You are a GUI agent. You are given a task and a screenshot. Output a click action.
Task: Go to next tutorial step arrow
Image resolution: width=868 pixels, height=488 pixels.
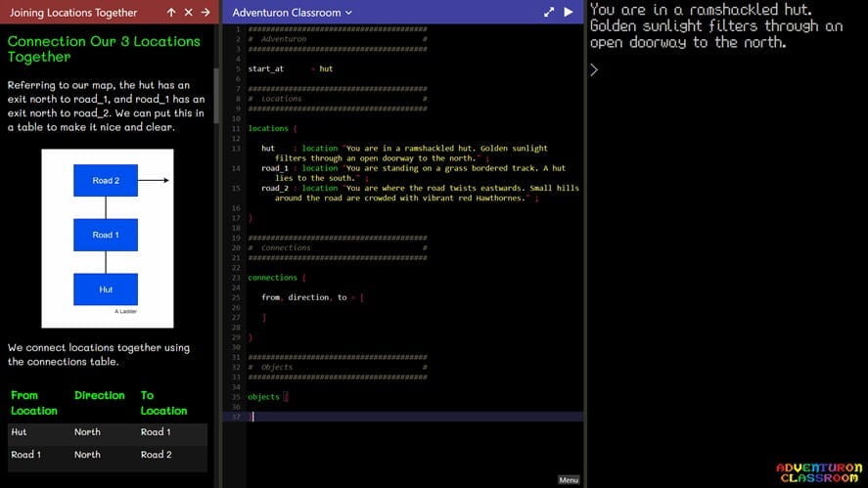[x=205, y=13]
